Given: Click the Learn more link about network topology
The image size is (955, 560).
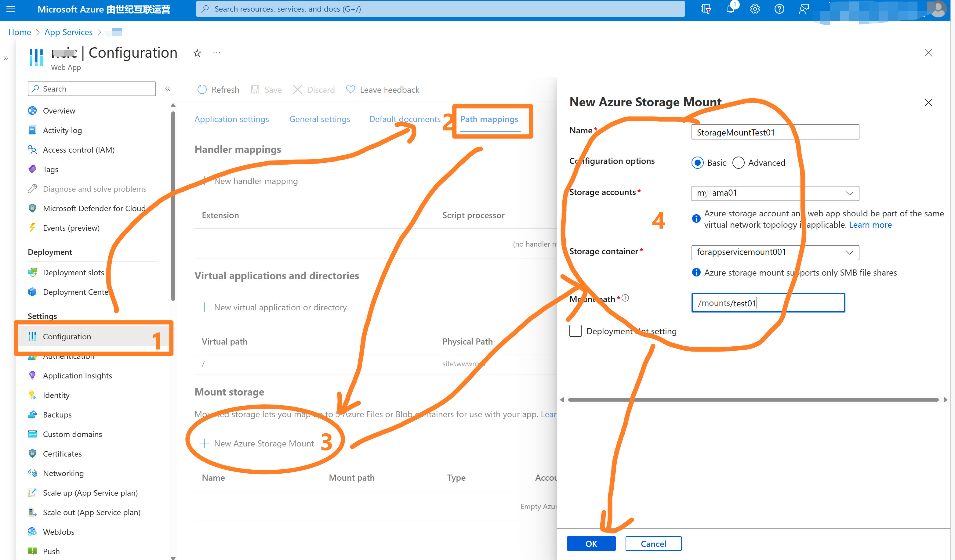Looking at the screenshot, I should 870,225.
